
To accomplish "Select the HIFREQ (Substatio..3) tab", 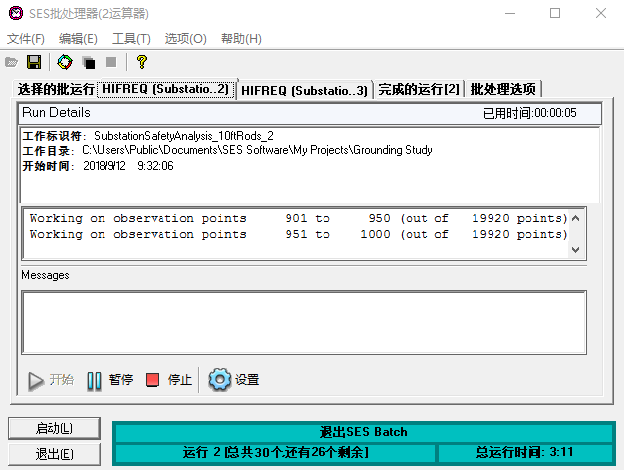I will click(304, 90).
